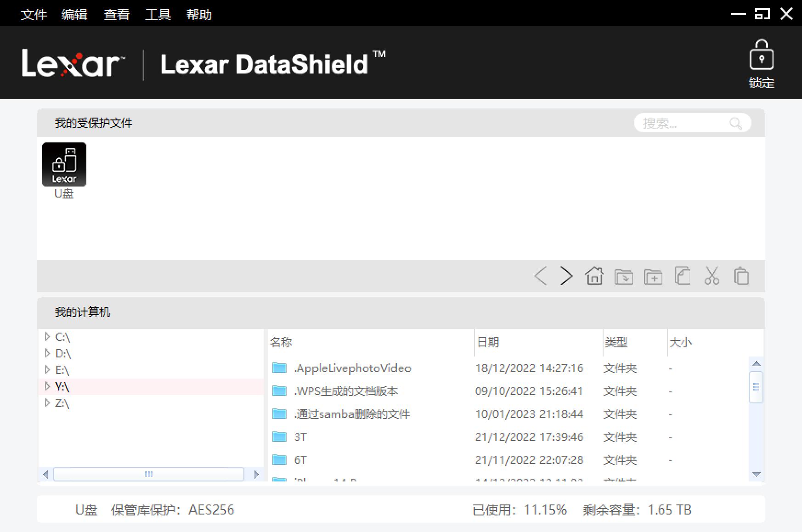The width and height of the screenshot is (802, 532).
Task: Expand the D:\ drive tree node
Action: point(47,353)
